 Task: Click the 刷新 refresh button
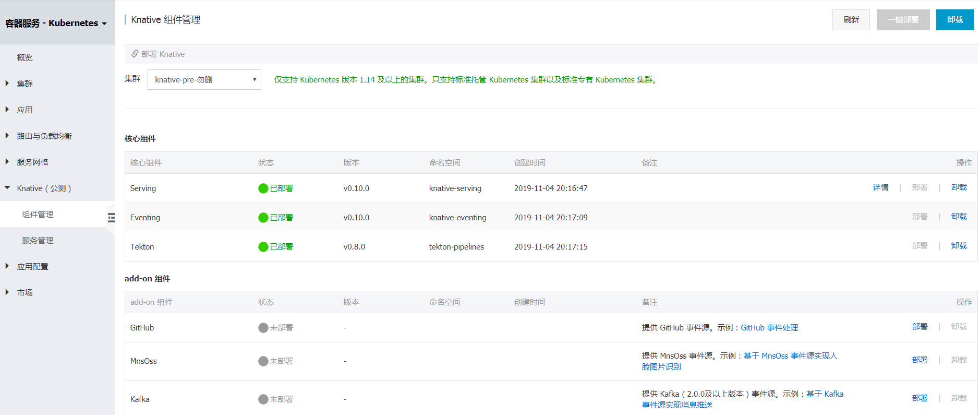[851, 20]
